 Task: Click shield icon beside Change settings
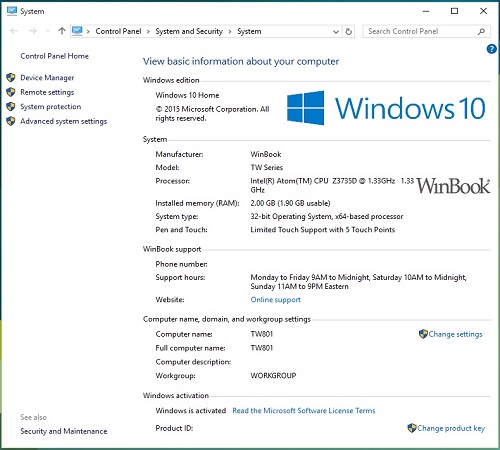point(423,334)
